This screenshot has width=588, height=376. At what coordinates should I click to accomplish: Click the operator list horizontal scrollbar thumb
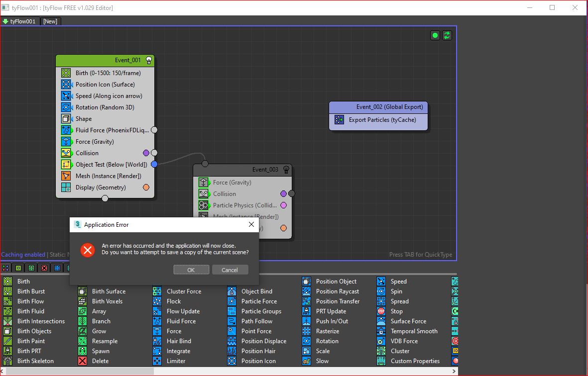(80, 371)
